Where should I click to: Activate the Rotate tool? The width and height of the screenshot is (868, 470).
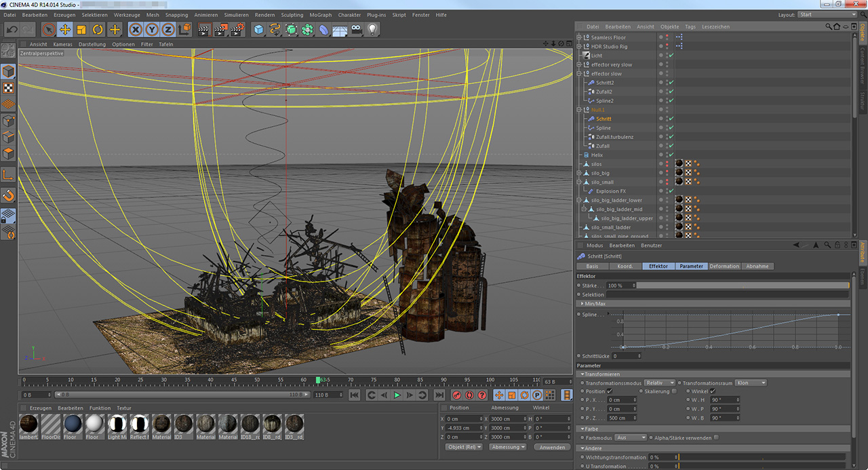click(x=98, y=29)
